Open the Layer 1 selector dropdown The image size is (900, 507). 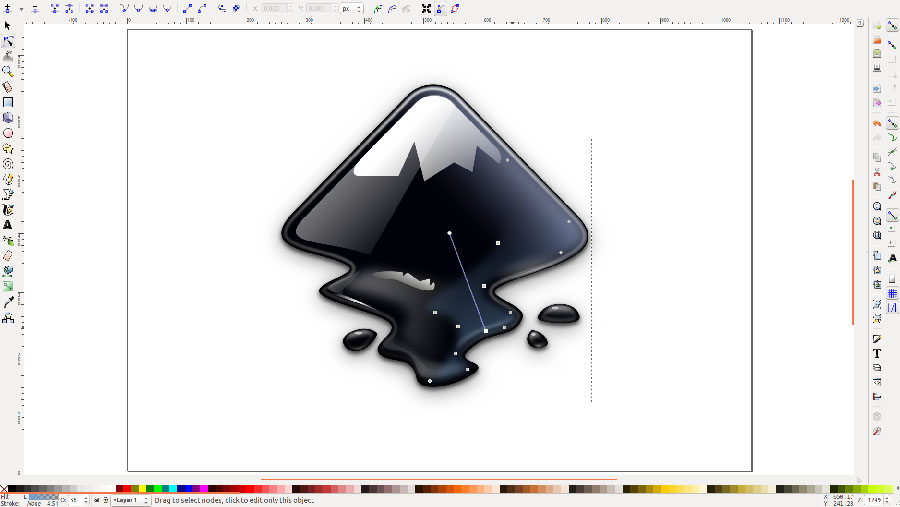click(x=131, y=500)
